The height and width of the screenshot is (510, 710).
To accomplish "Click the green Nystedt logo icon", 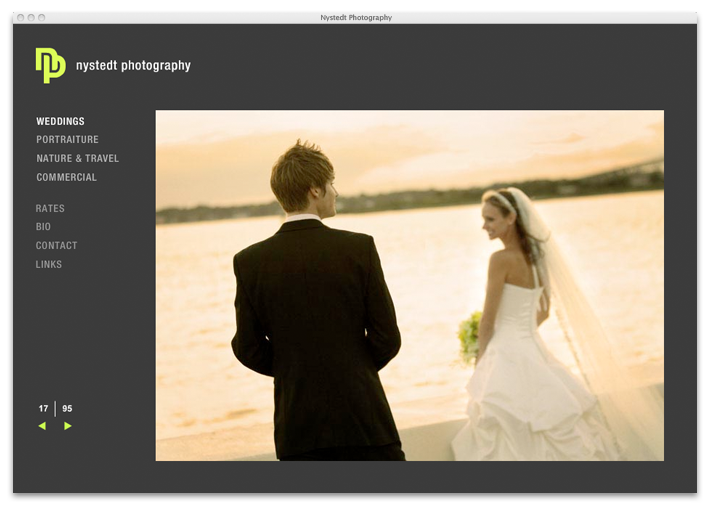I will click(50, 65).
